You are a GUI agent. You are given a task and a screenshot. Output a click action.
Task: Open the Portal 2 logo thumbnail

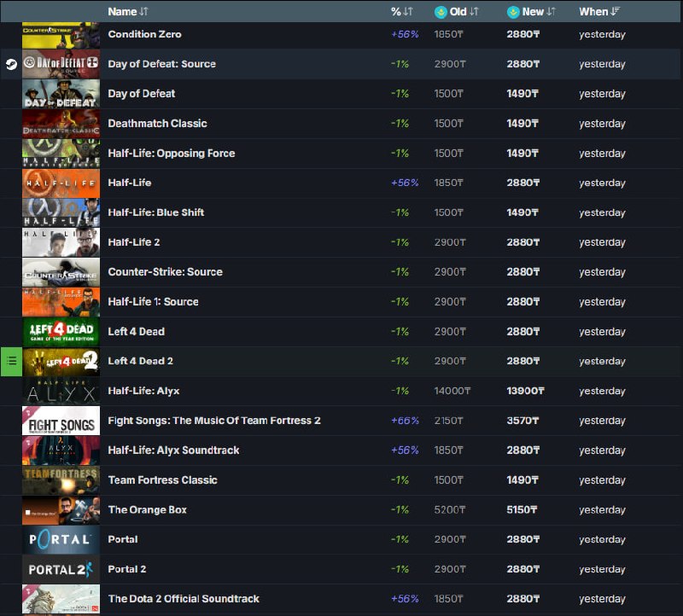(61, 569)
